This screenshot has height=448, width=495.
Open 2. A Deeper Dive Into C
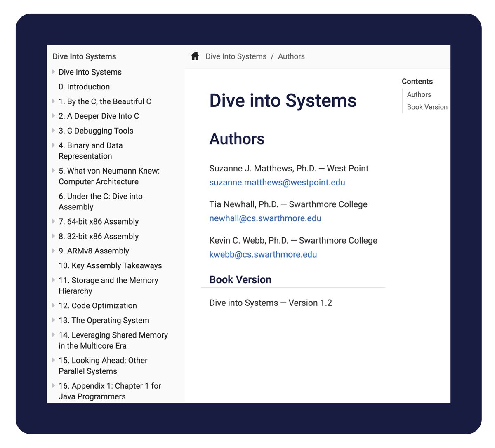click(x=99, y=116)
